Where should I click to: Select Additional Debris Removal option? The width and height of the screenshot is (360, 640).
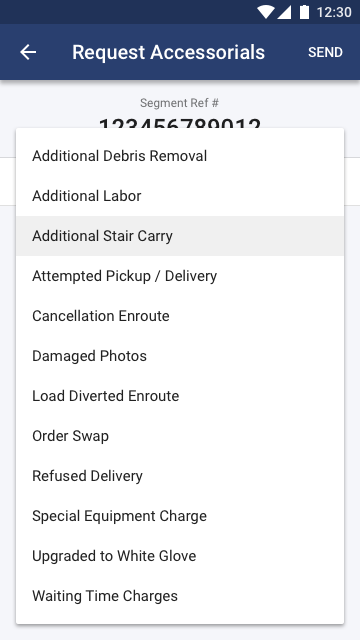pos(180,156)
